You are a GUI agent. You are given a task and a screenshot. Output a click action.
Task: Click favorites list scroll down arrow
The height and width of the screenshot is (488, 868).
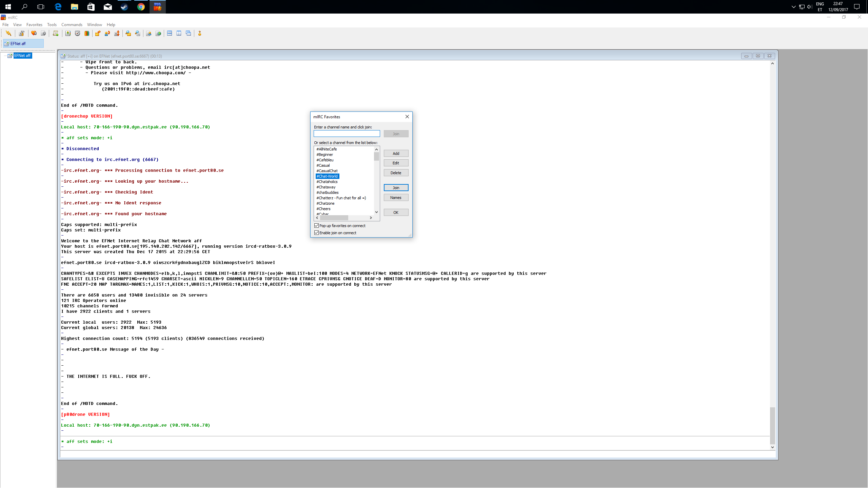click(376, 212)
